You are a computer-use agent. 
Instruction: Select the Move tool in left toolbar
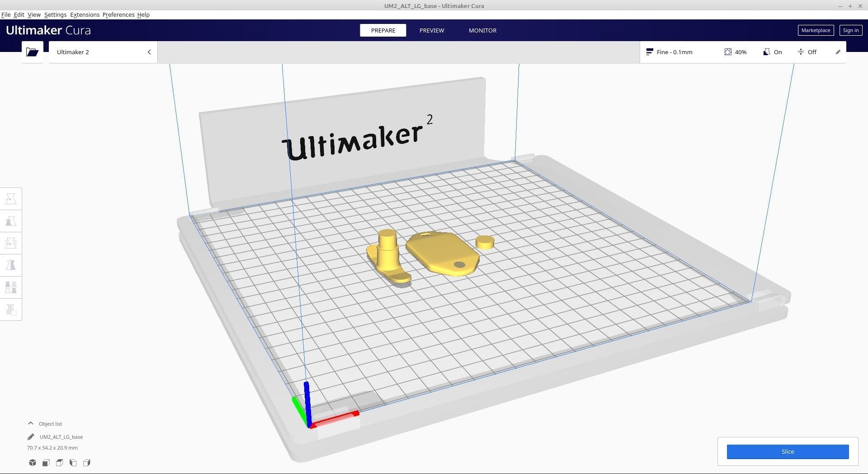11,199
